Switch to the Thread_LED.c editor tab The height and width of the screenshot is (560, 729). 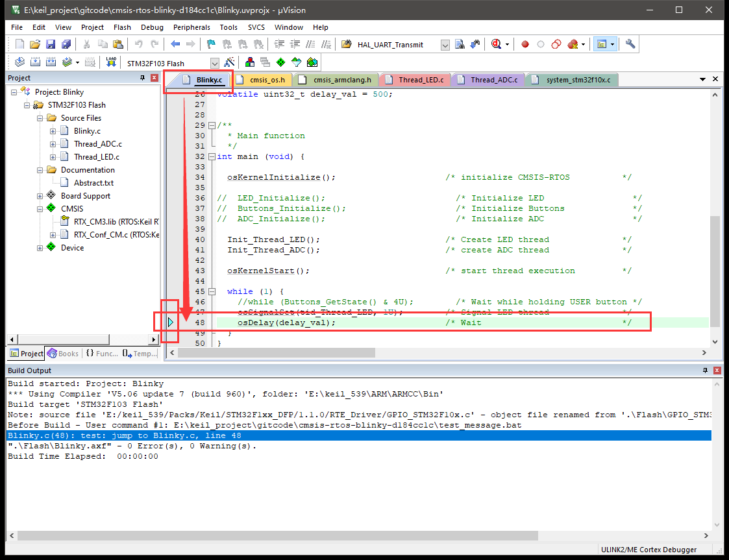(x=421, y=80)
